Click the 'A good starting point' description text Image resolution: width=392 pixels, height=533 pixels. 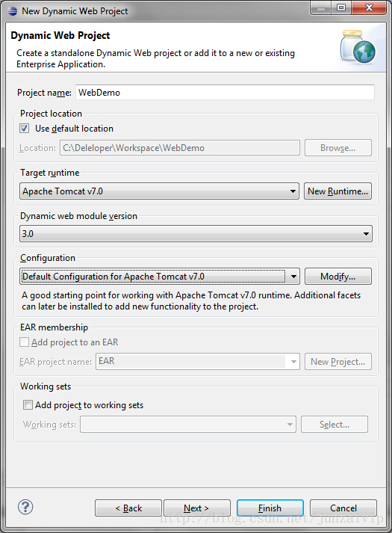pyautogui.click(x=191, y=301)
